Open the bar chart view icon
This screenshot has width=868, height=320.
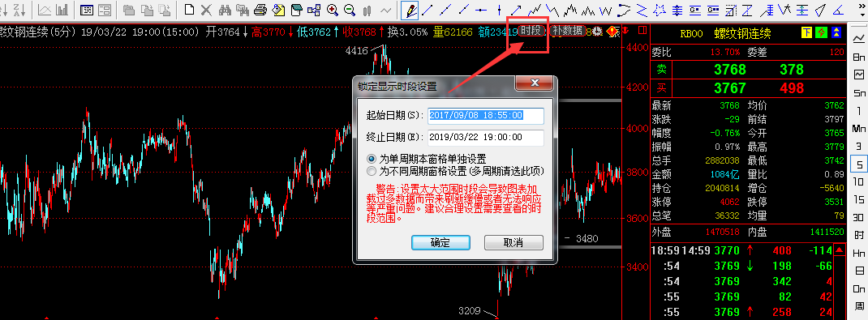pos(62,10)
